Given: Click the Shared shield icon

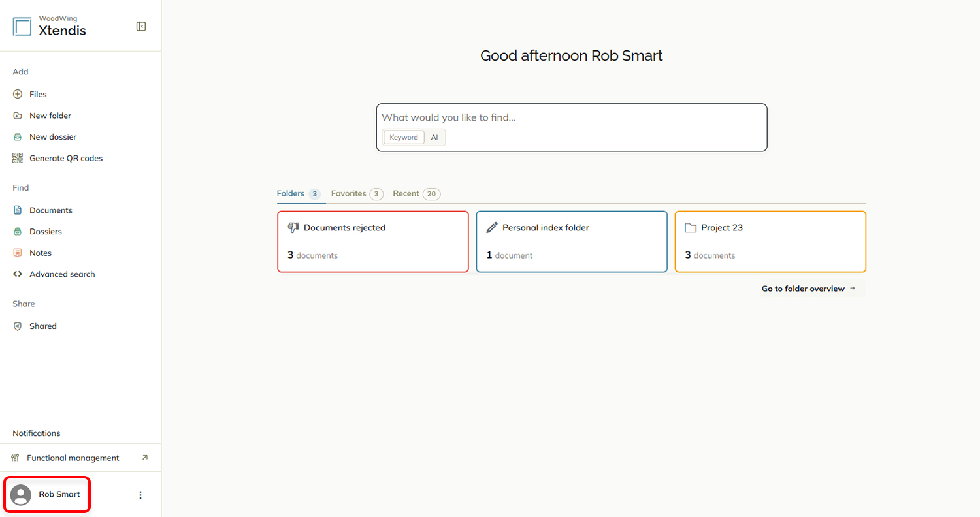Looking at the screenshot, I should tap(18, 326).
